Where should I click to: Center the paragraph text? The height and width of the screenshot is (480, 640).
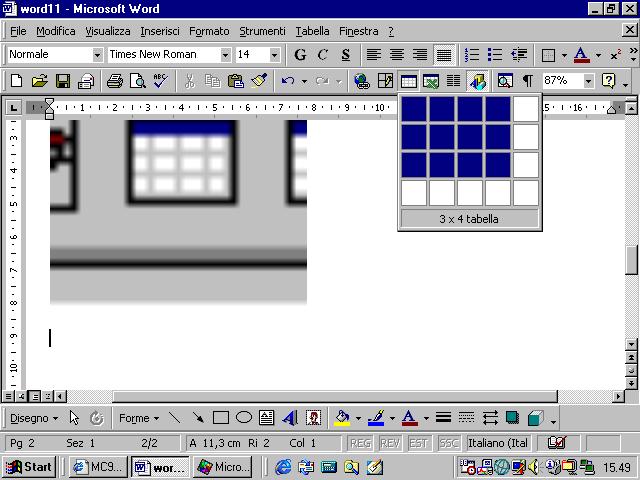[x=397, y=54]
